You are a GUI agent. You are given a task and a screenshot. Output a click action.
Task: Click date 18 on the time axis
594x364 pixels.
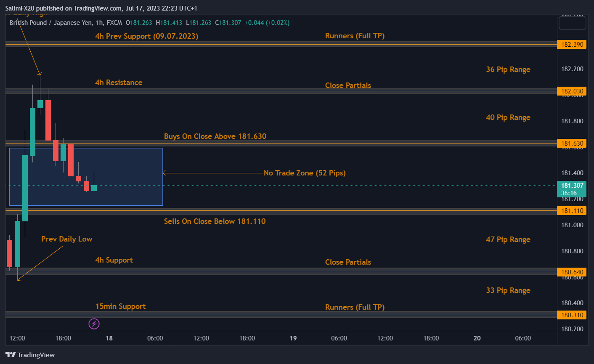[x=109, y=338]
